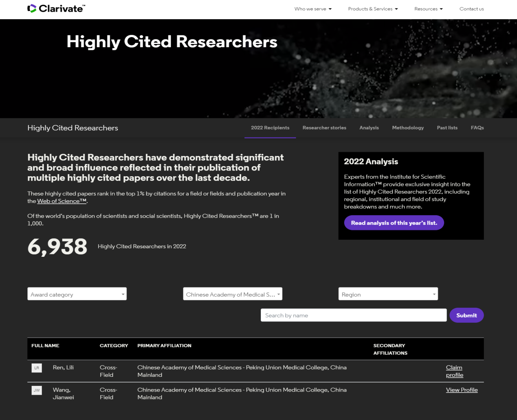This screenshot has width=517, height=420.
Task: Click Ren, Lili's Cross-Field category cell
Action: coord(108,371)
